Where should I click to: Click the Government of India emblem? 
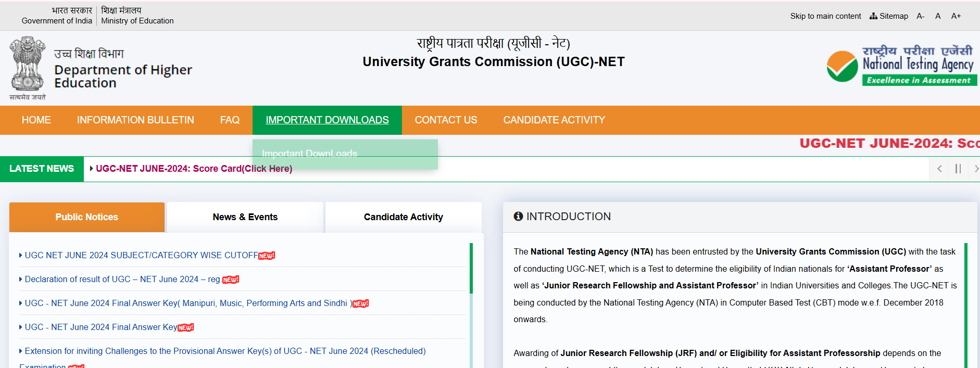pos(28,68)
